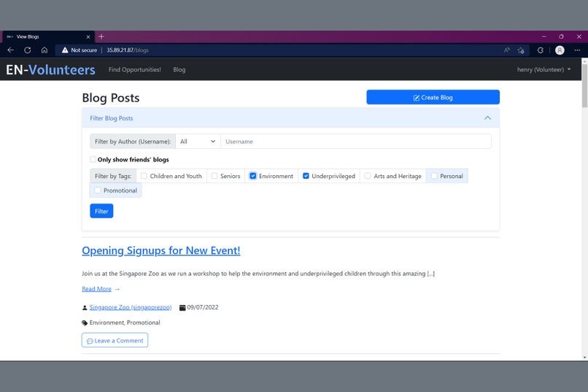Open Singapore Zoo (singaporezoo) author link

[x=131, y=307]
